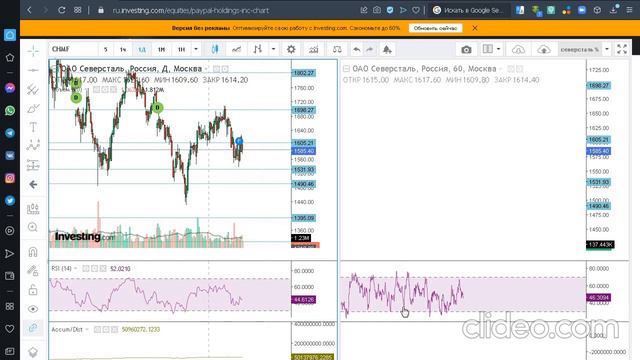Switch to the 1 hour interval

(123, 49)
